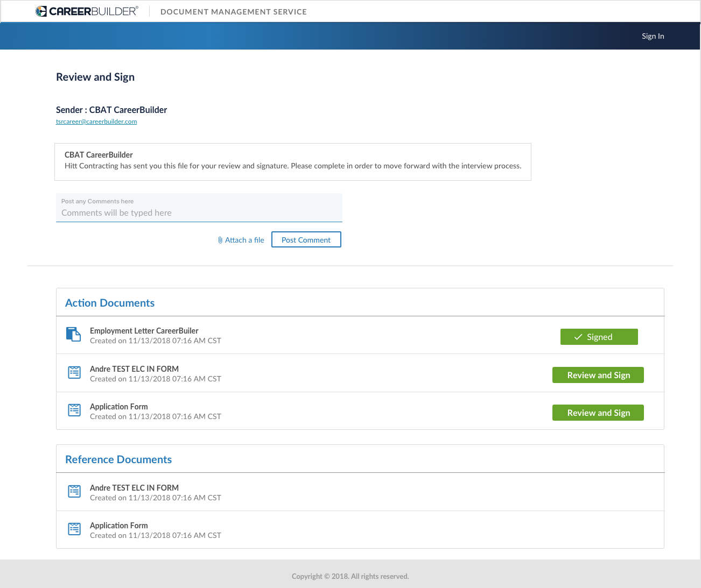
Task: Open Review and Sign for Andre TEST ELC IN FORM
Action: pos(598,375)
